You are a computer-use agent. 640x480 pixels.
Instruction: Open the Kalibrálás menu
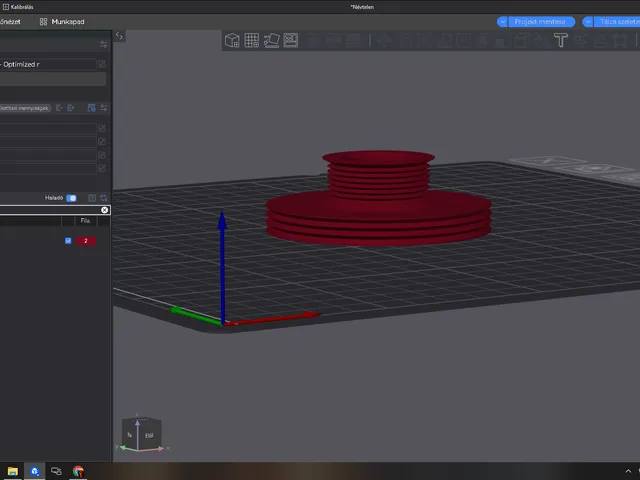click(18, 7)
